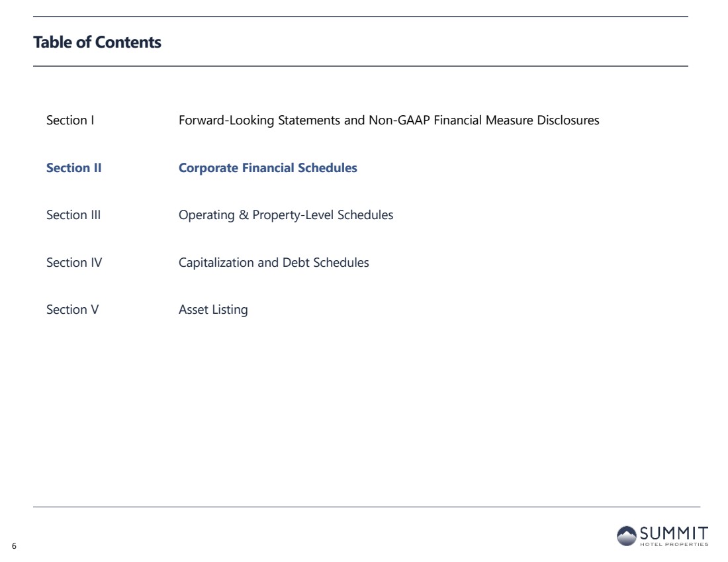Image resolution: width=728 pixels, height=562 pixels.
Task: Click the top border line above the heading
Action: coord(361,17)
